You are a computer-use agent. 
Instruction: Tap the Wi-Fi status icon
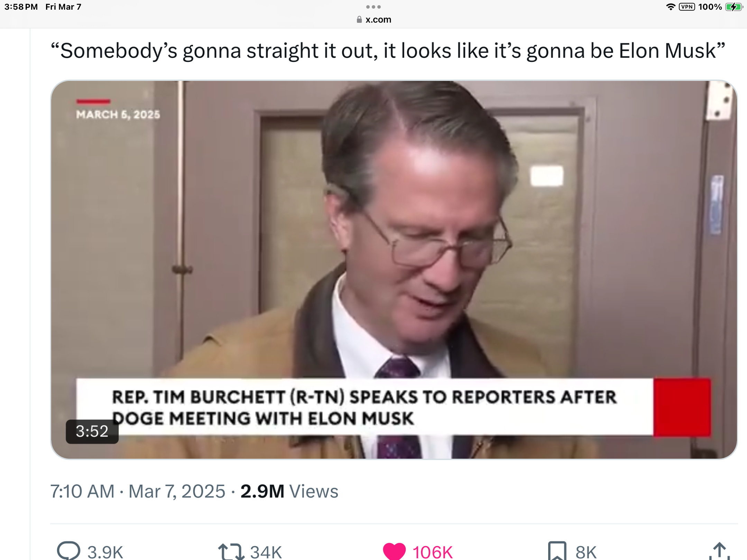pyautogui.click(x=671, y=7)
